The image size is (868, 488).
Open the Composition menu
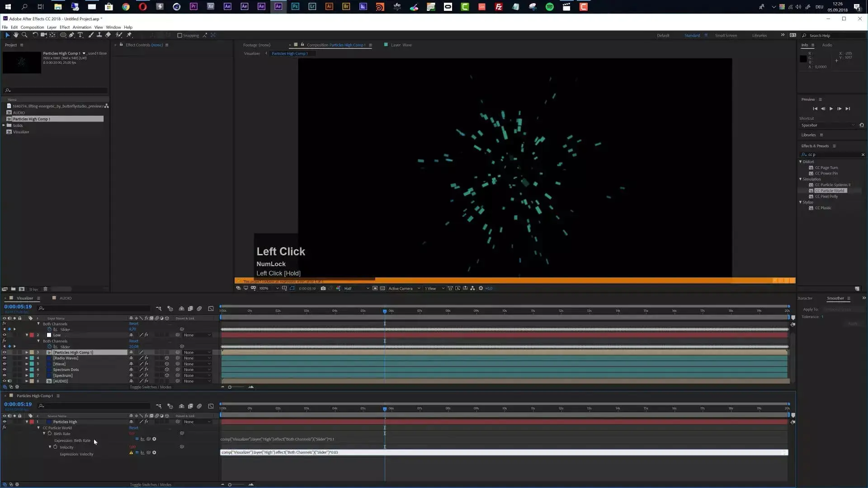tap(32, 27)
